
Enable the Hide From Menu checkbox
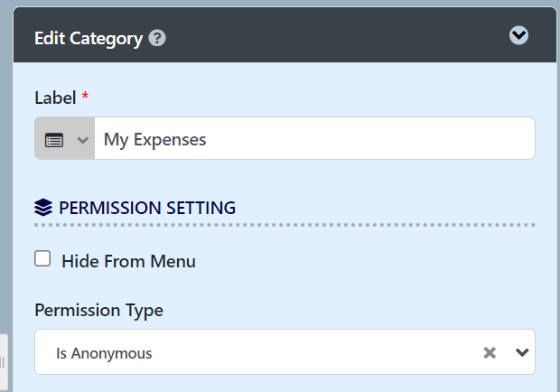pyautogui.click(x=42, y=258)
